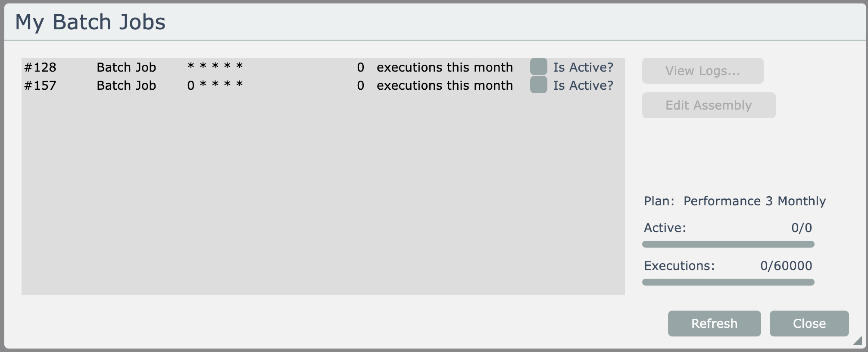868x352 pixels.
Task: Refresh the batch jobs list
Action: (x=714, y=324)
